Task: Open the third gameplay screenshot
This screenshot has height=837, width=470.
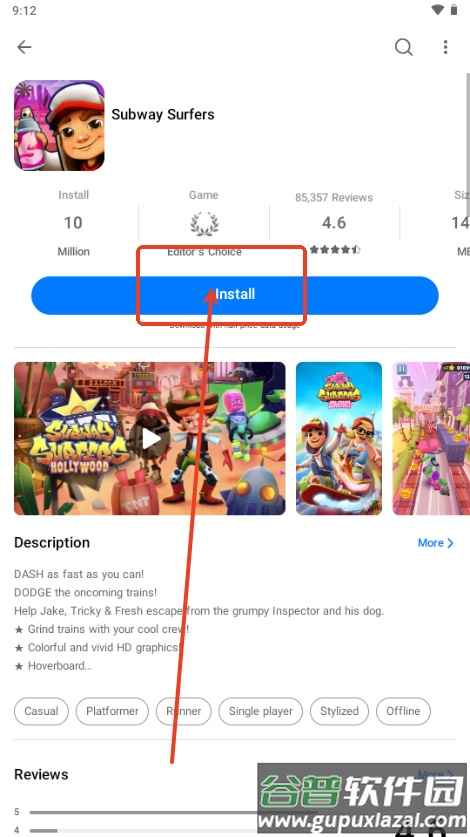Action: [431, 439]
